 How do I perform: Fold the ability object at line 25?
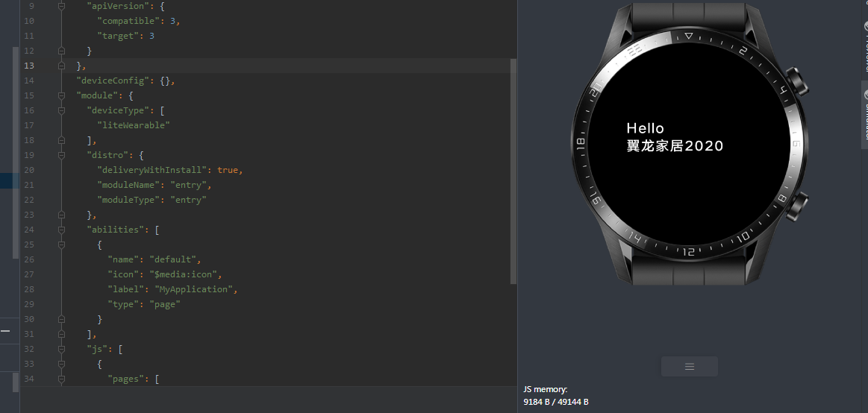[x=61, y=245]
